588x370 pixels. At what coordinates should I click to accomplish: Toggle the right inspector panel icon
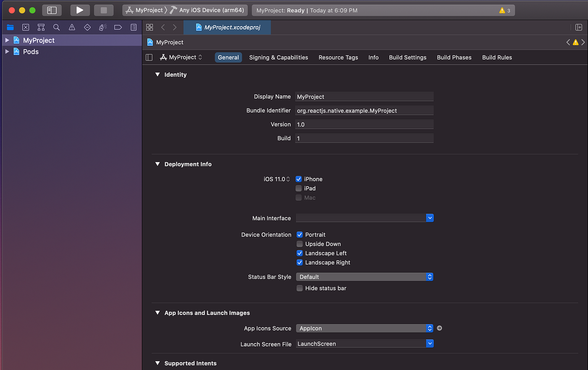579,27
